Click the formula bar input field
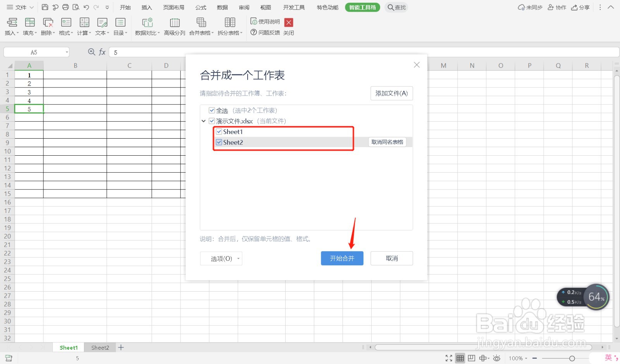Screen dimensions: 620x364 [363, 52]
